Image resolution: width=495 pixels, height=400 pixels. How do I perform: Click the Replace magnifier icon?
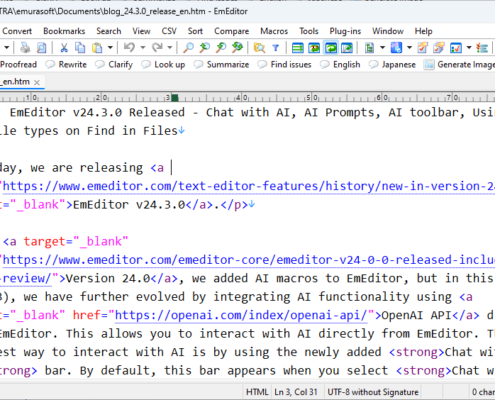(x=237, y=48)
